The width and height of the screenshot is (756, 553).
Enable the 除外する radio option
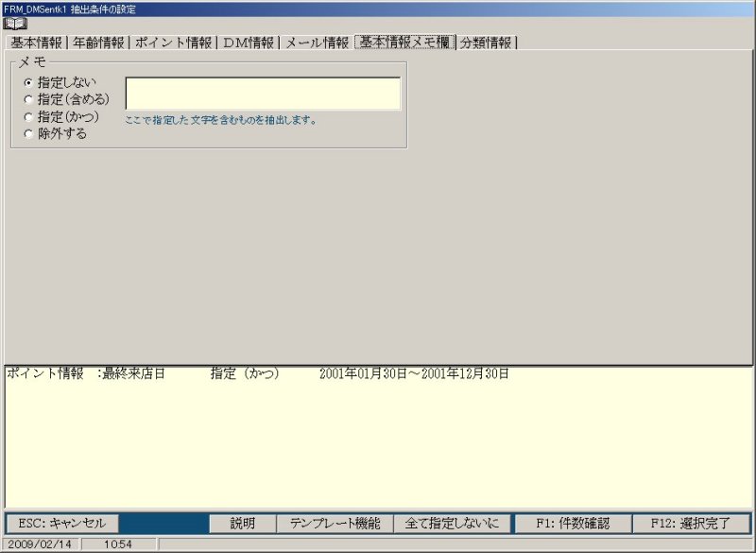[28, 133]
